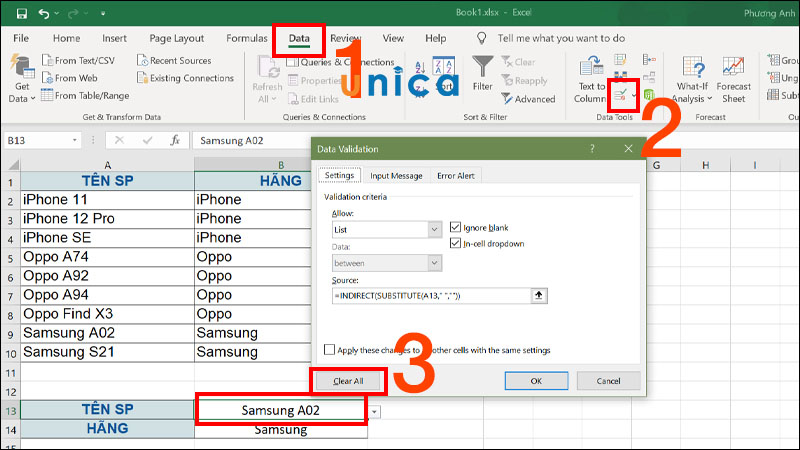Open Advanced filter options
Image resolution: width=800 pixels, height=450 pixels.
(x=529, y=99)
